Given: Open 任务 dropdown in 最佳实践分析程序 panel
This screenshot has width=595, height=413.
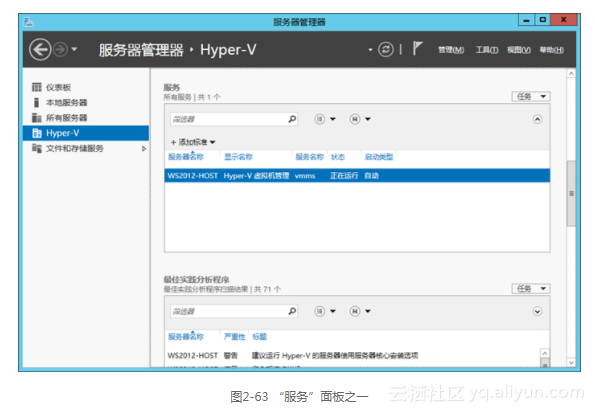Looking at the screenshot, I should point(531,288).
